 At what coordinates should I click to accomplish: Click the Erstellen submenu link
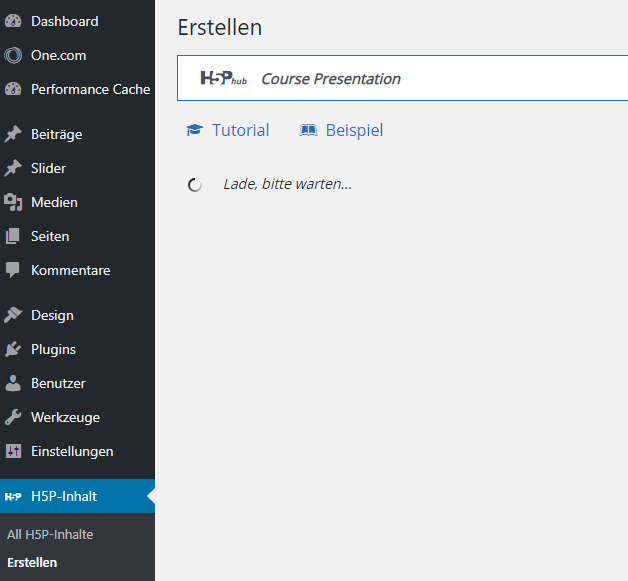pyautogui.click(x=32, y=563)
